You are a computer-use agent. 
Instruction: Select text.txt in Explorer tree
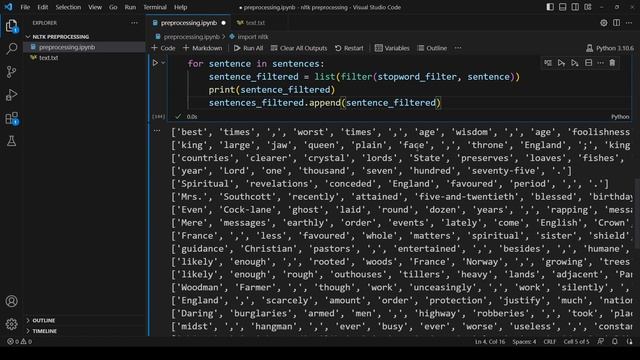pyautogui.click(x=49, y=58)
